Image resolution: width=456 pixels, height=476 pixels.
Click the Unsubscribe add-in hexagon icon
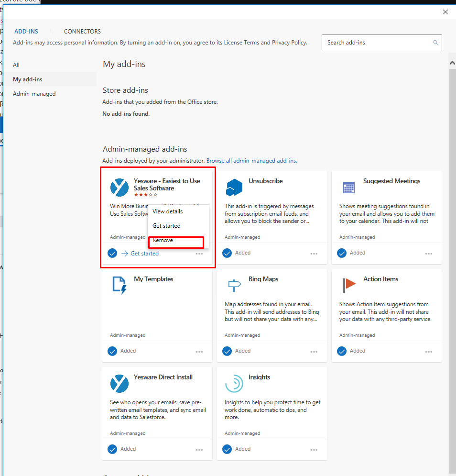[234, 188]
